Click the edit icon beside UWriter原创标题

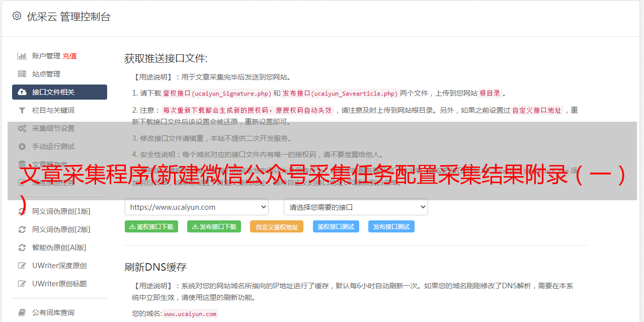click(x=22, y=284)
